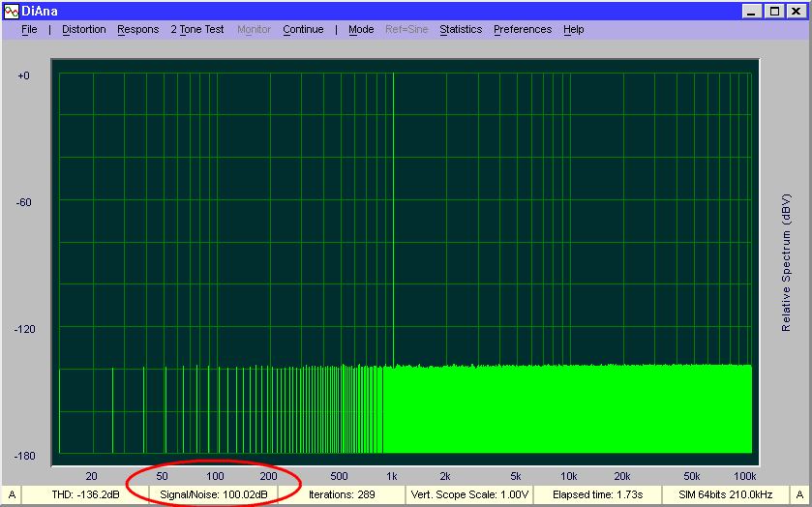Open the 2 Tone Test menu
This screenshot has height=507, width=812.
click(x=197, y=30)
